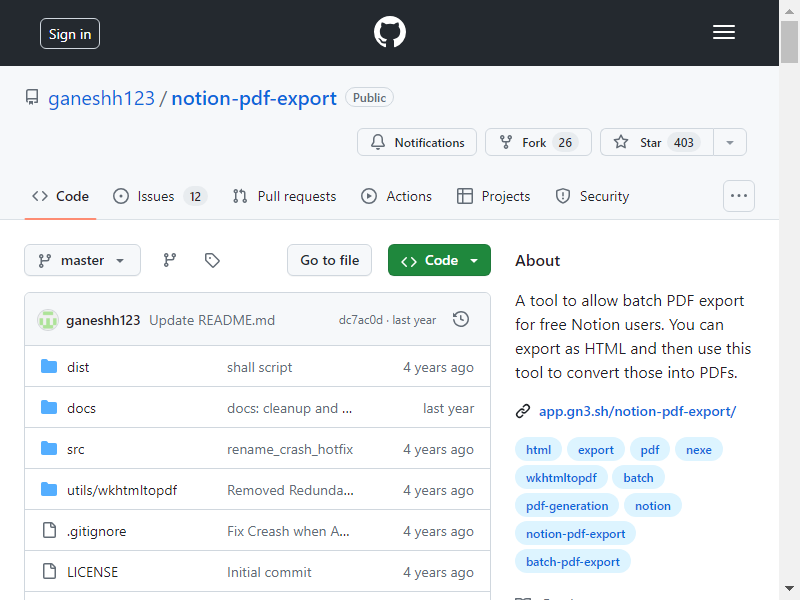The width and height of the screenshot is (800, 600).
Task: Click the batch-pdf-export topic tag
Action: (x=573, y=562)
